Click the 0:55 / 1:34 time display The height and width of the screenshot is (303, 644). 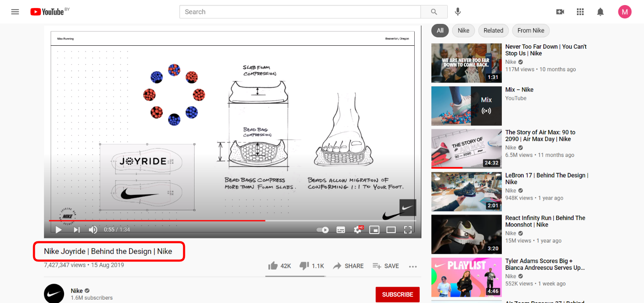[x=117, y=230]
